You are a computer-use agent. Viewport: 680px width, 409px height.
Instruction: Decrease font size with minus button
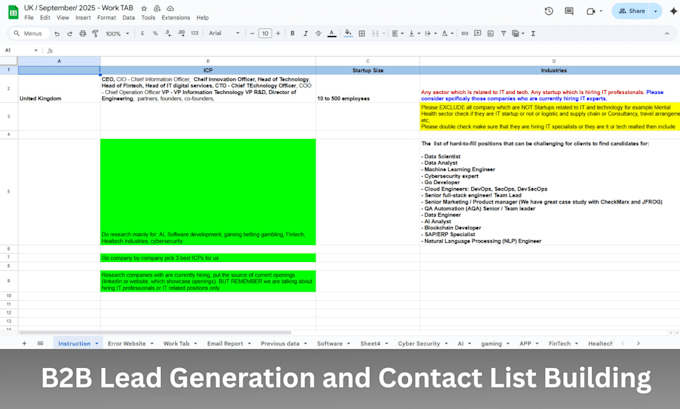252,33
